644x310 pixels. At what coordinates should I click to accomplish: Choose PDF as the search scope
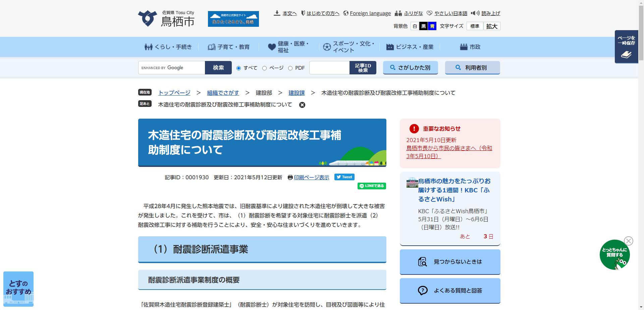click(290, 68)
